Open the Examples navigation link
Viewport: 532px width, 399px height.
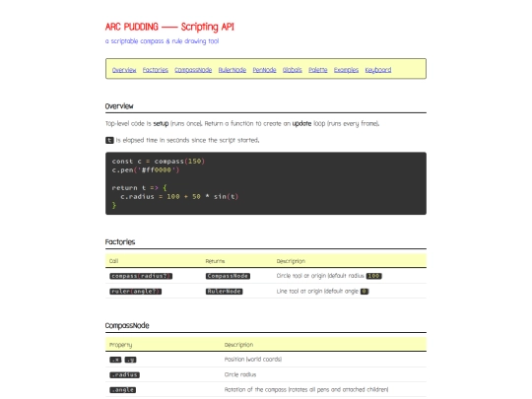click(346, 70)
